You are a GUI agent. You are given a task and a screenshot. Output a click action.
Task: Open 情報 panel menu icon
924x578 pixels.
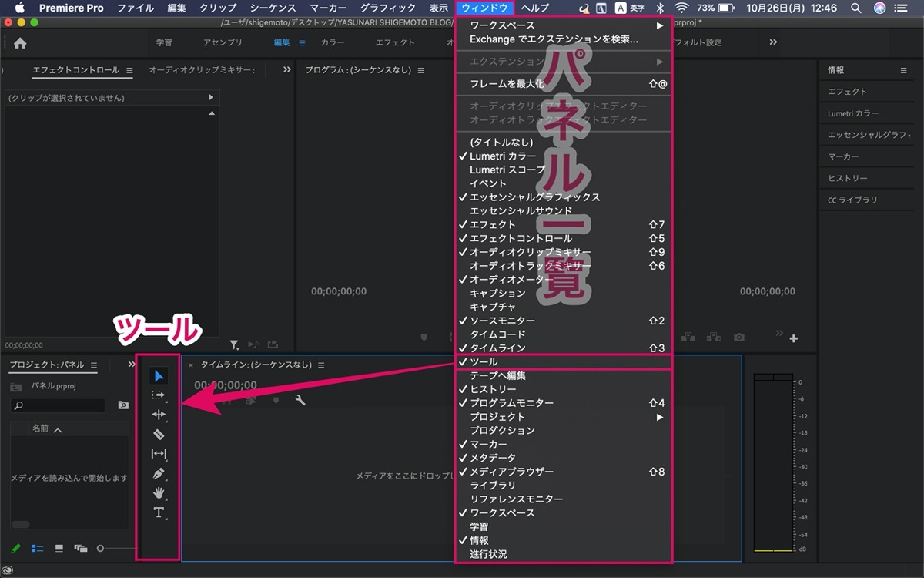[x=904, y=70]
